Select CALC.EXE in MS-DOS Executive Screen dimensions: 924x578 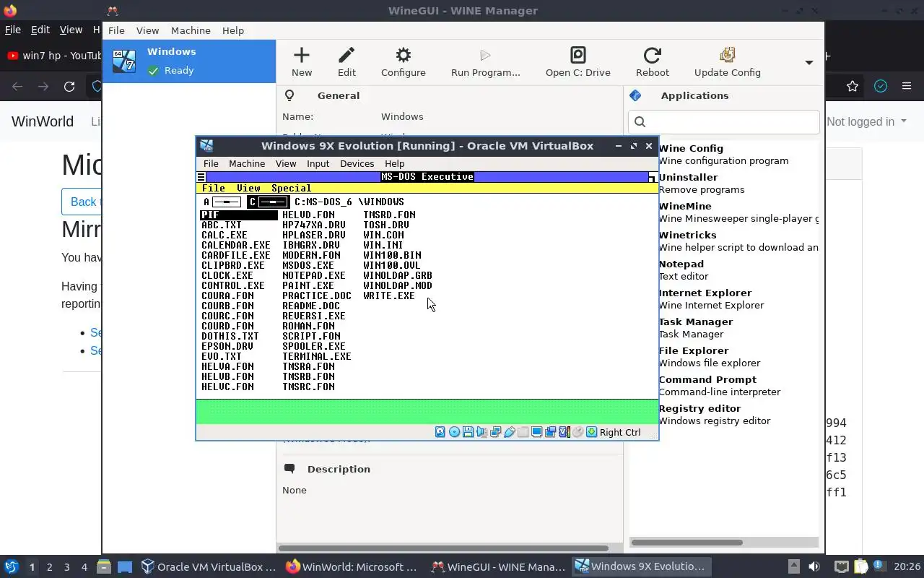click(x=225, y=235)
